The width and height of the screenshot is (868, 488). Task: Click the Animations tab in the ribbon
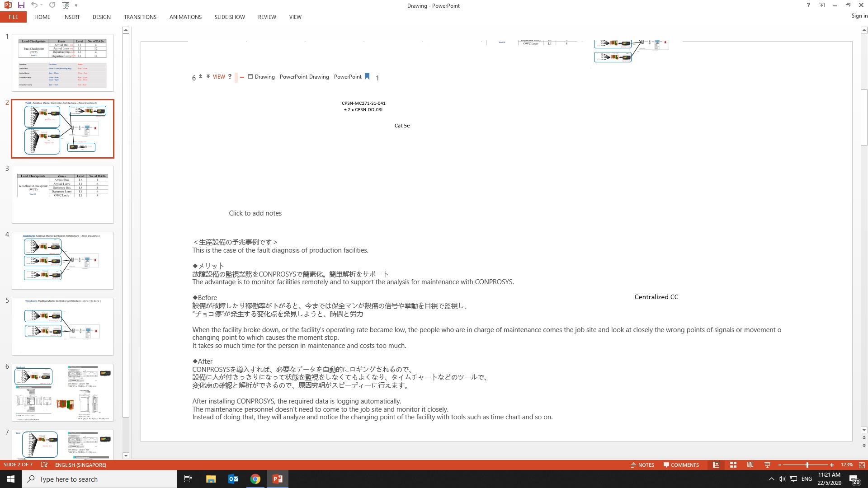[x=185, y=17]
